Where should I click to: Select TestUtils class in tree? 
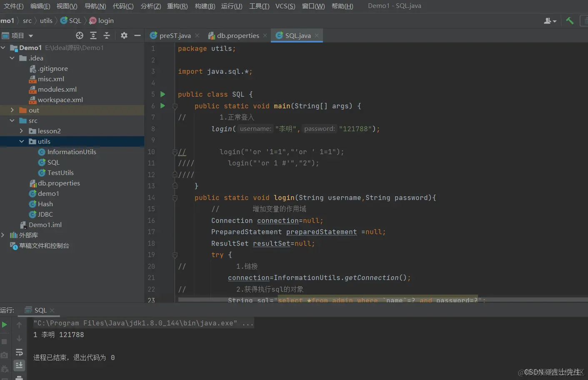[x=60, y=172]
